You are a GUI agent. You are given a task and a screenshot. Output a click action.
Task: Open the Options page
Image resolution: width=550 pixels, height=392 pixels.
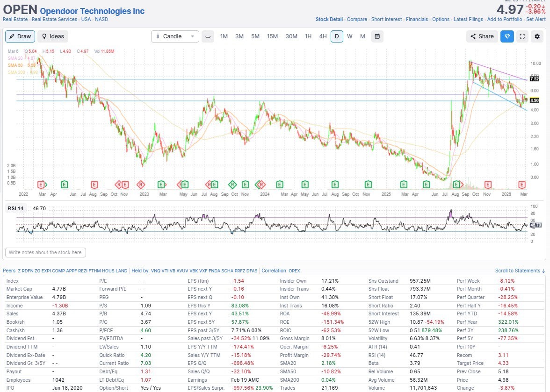tap(441, 19)
